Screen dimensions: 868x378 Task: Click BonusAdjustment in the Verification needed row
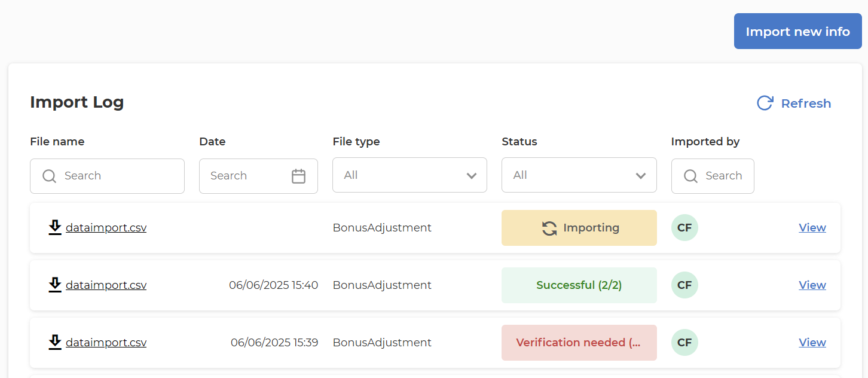[x=382, y=343]
